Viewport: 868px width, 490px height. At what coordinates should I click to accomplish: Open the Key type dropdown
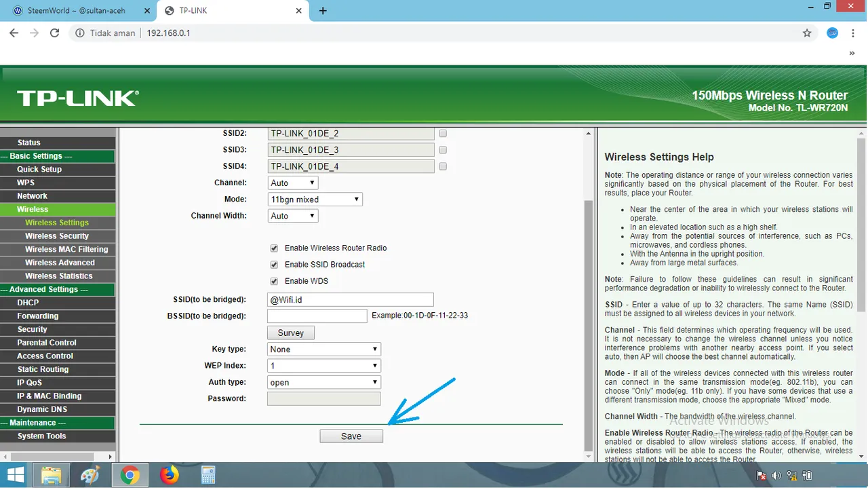pos(324,350)
